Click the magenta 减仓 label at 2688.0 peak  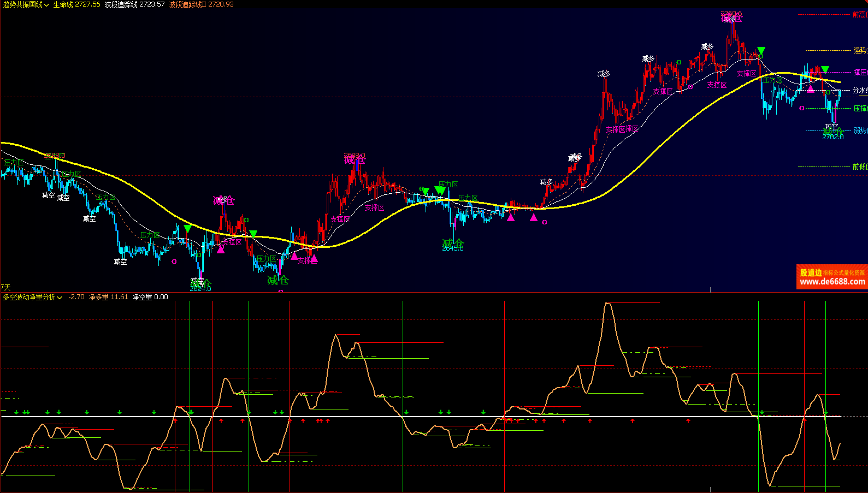click(355, 160)
